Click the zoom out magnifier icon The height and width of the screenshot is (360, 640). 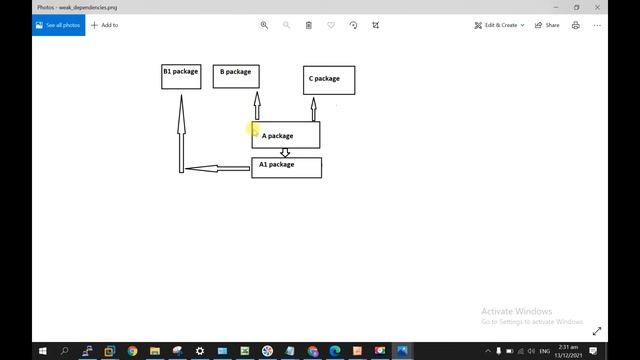287,25
